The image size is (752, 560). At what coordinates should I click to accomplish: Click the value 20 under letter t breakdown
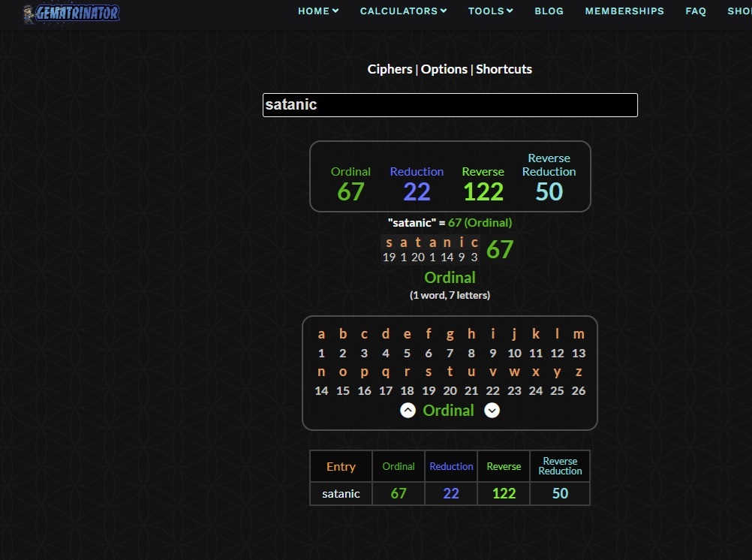click(418, 257)
